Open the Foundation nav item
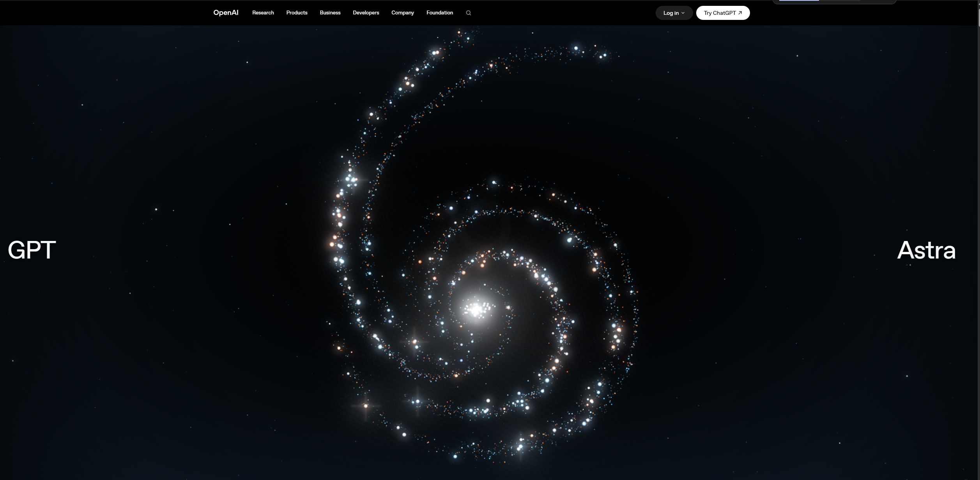The width and height of the screenshot is (980, 480). 440,13
